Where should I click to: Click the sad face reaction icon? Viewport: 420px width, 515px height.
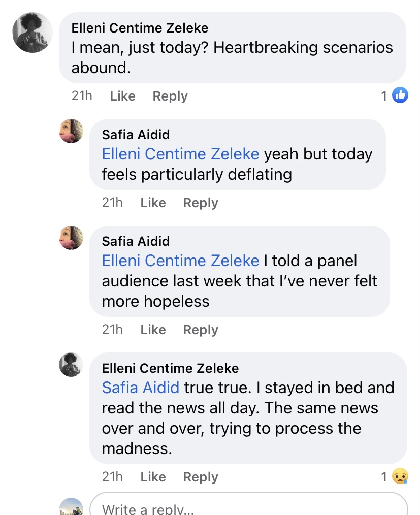pyautogui.click(x=400, y=476)
